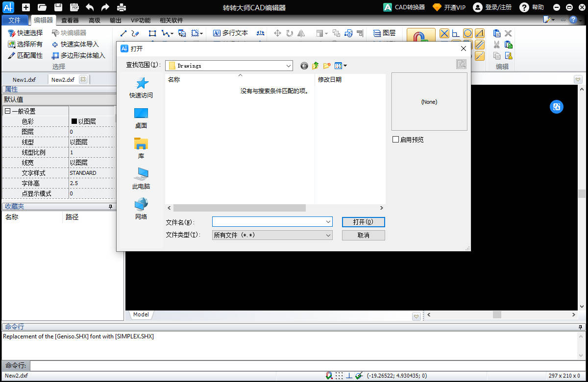The image size is (588, 382).
Task: Go to 此电脑 This PC location
Action: pos(141,179)
